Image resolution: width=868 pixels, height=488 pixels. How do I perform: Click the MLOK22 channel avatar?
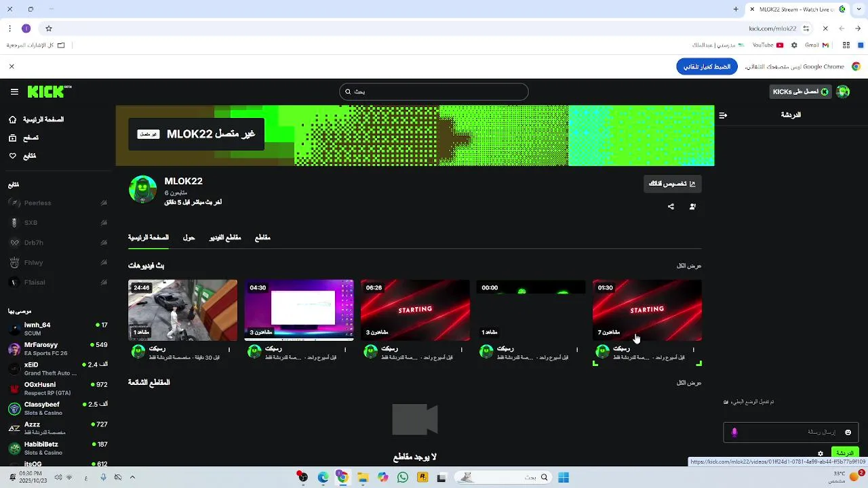[142, 190]
